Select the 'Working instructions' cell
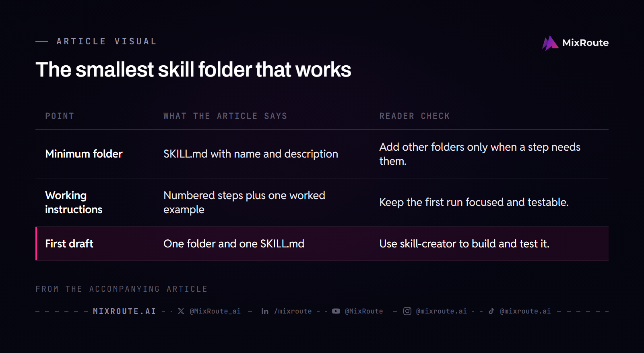This screenshot has width=644, height=353. (74, 202)
